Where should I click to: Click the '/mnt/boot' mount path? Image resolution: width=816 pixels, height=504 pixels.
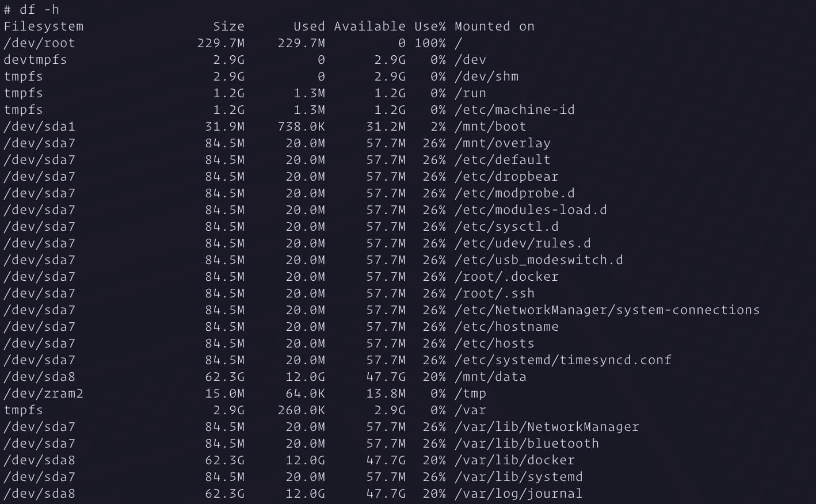490,127
